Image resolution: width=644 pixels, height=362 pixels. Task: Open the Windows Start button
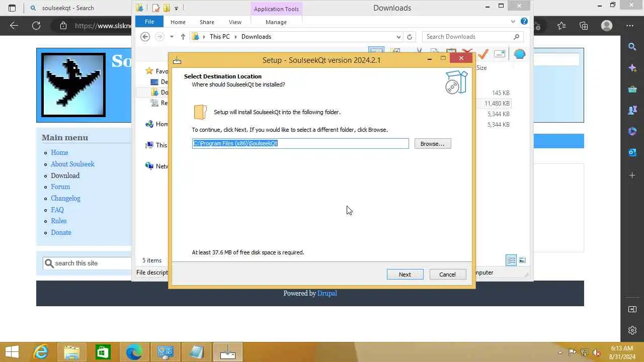click(x=12, y=352)
